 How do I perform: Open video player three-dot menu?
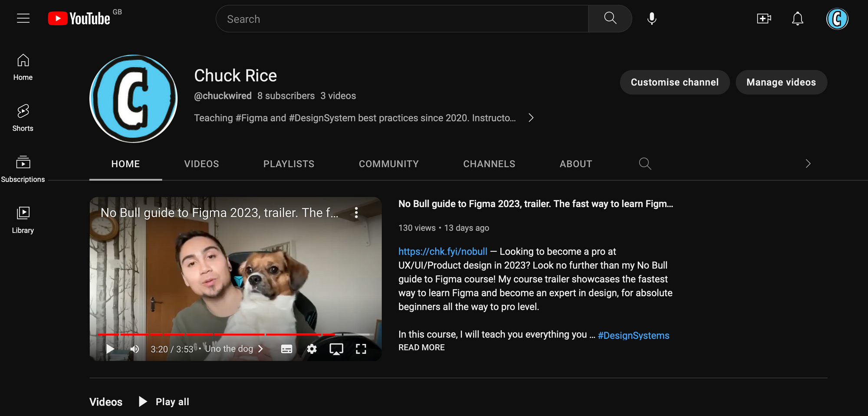click(356, 212)
